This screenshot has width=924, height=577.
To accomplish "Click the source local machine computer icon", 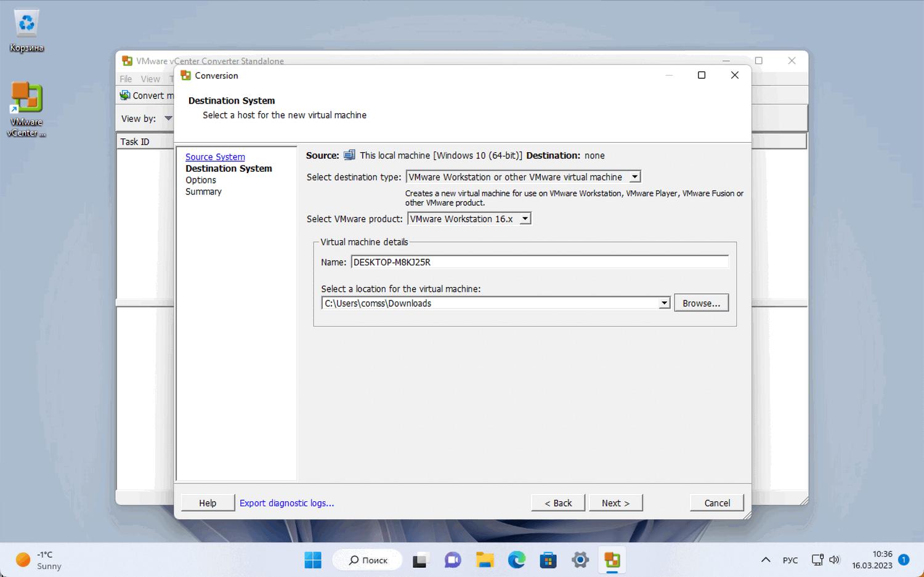I will pyautogui.click(x=349, y=155).
